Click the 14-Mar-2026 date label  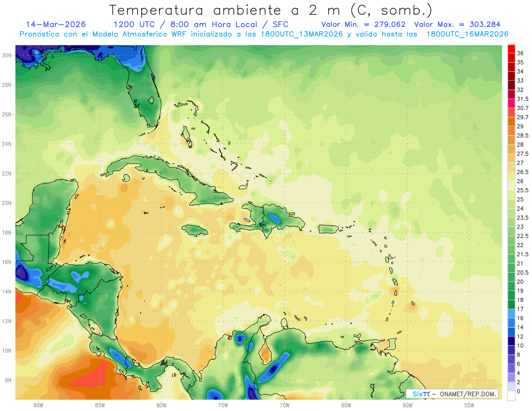(56, 24)
